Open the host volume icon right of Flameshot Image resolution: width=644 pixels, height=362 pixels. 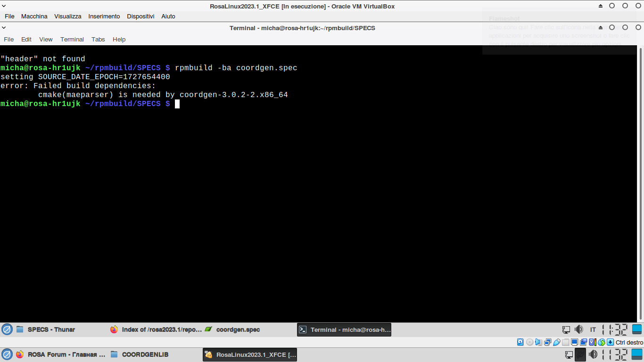[593, 354]
